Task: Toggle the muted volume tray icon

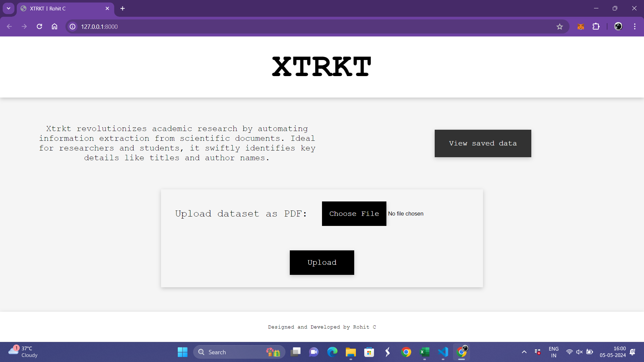Action: [x=579, y=352]
